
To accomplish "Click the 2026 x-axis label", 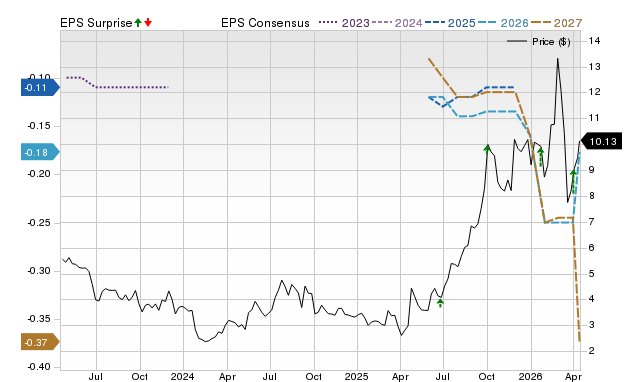I will tap(531, 376).
